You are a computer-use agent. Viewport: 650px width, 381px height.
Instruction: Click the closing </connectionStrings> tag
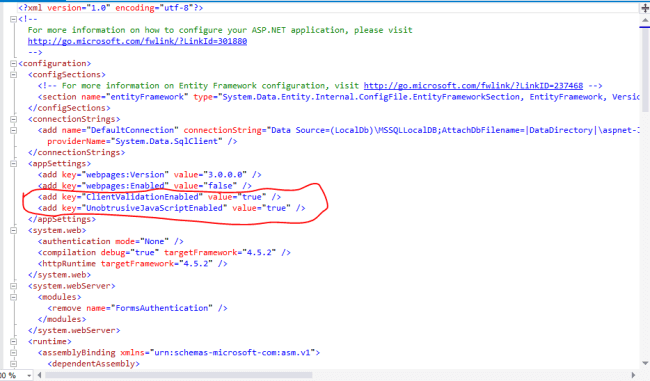[x=76, y=152]
